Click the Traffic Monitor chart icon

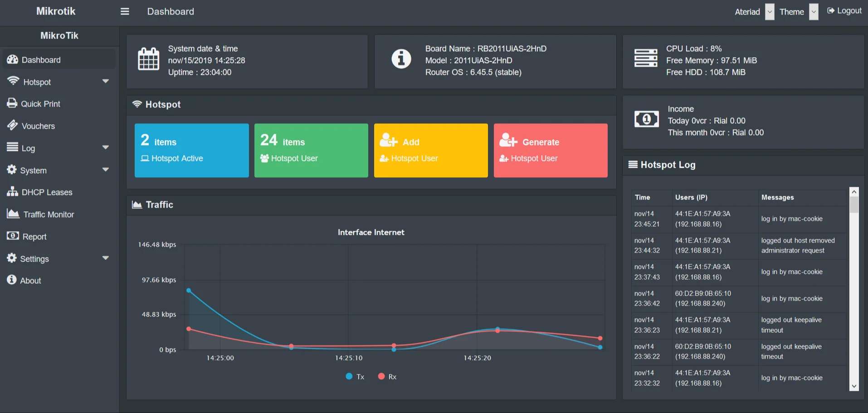[x=13, y=214]
